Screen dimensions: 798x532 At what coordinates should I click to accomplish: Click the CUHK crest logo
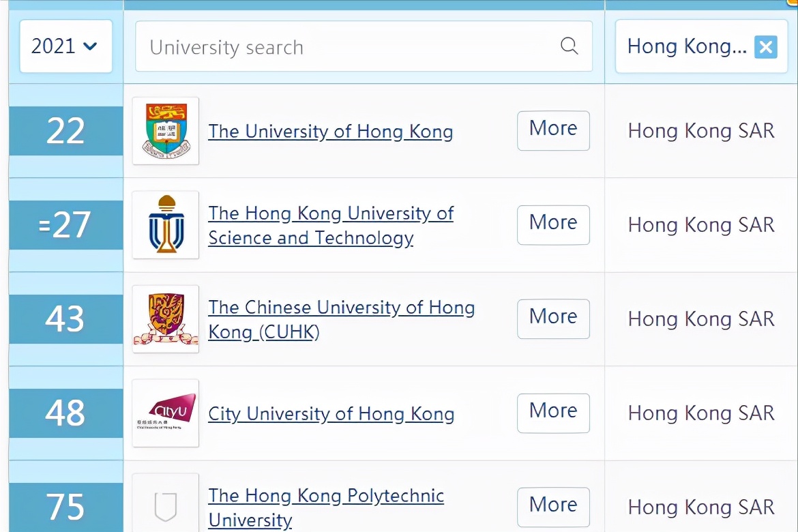[166, 319]
